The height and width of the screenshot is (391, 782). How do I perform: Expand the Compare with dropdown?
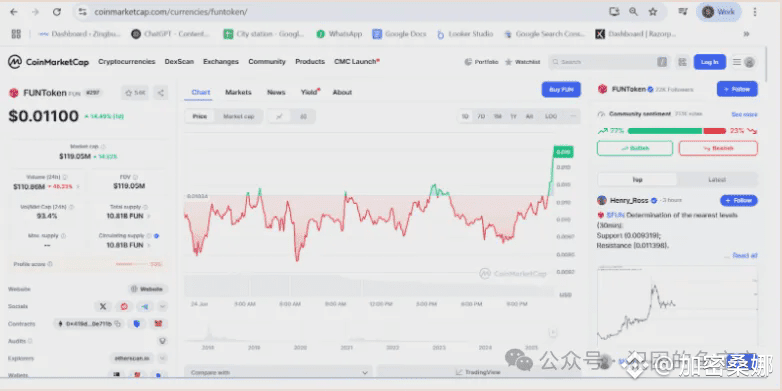(278, 373)
